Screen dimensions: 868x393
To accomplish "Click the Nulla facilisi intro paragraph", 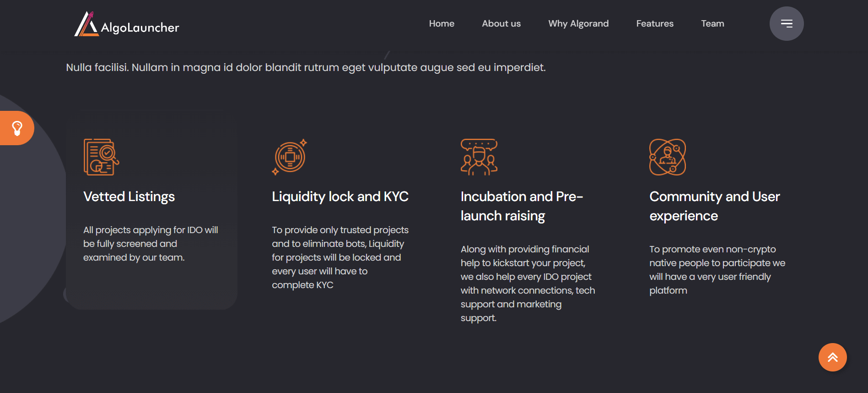I will tap(306, 68).
